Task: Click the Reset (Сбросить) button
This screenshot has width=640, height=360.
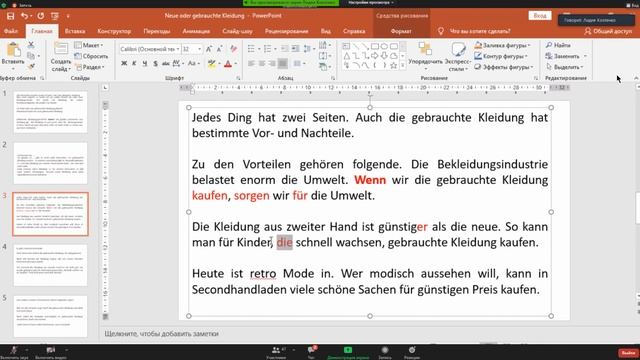Action: pyautogui.click(x=92, y=56)
